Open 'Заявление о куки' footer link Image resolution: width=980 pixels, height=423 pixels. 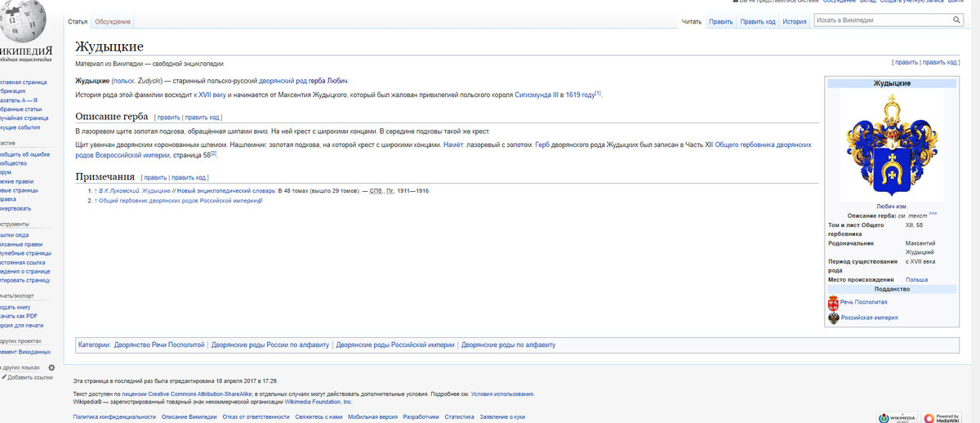pyautogui.click(x=502, y=416)
